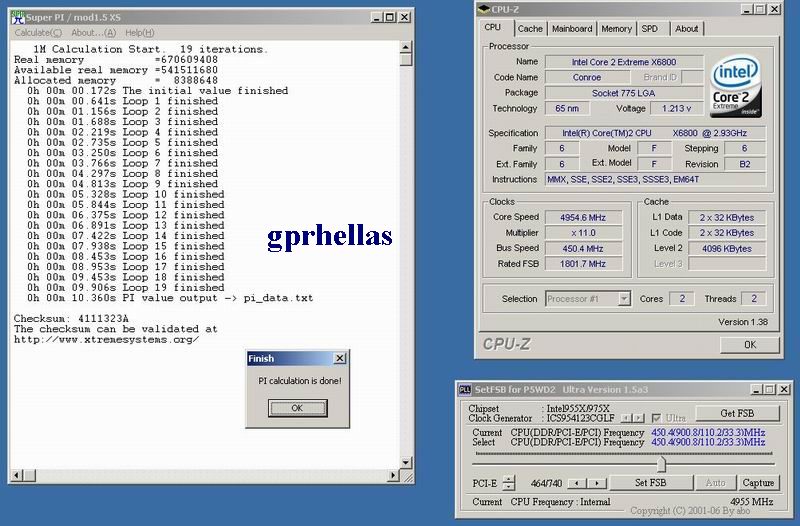Click the Super PI title bar icon
This screenshot has width=800, height=526.
[x=18, y=17]
